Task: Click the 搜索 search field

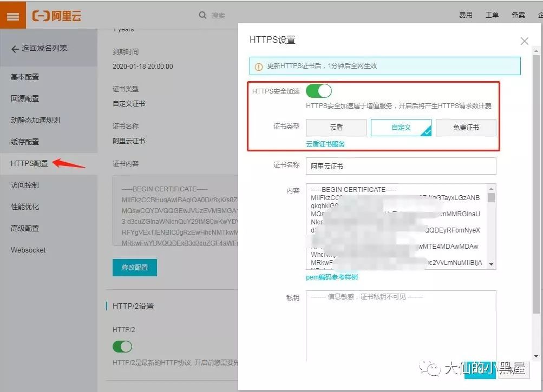Action: click(x=219, y=15)
